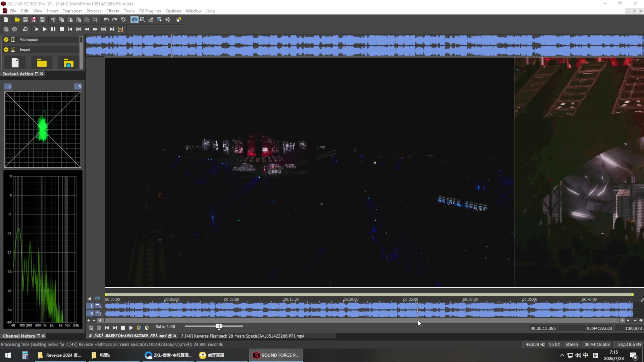Stop playback in the data window
The height and width of the screenshot is (362, 644).
pos(123,328)
